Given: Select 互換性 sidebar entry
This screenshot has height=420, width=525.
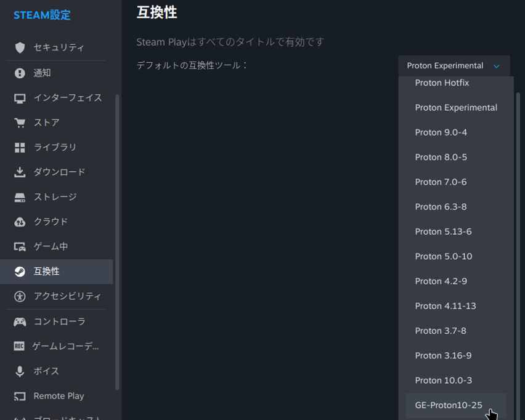Looking at the screenshot, I should (x=56, y=272).
